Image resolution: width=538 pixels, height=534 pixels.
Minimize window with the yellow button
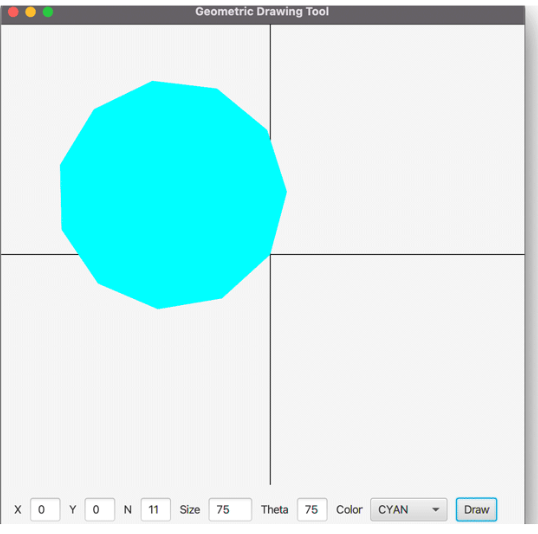pos(31,12)
